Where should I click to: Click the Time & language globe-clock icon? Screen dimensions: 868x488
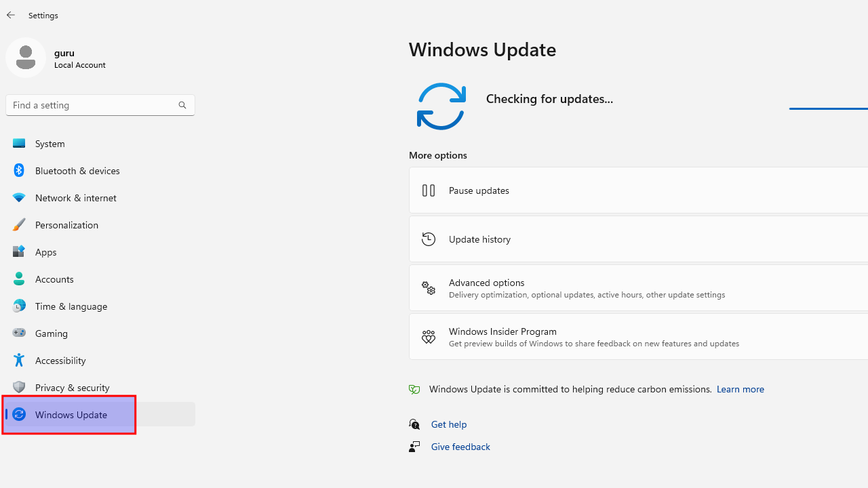coord(19,306)
